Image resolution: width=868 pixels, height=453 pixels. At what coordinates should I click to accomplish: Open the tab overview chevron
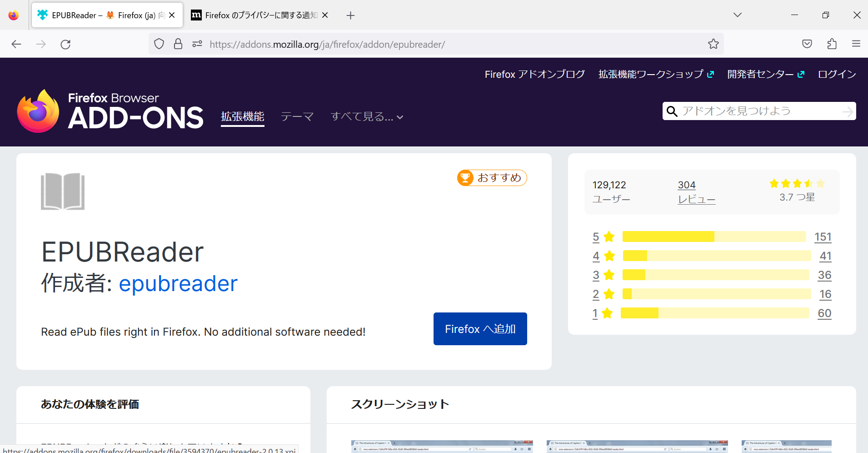point(737,15)
